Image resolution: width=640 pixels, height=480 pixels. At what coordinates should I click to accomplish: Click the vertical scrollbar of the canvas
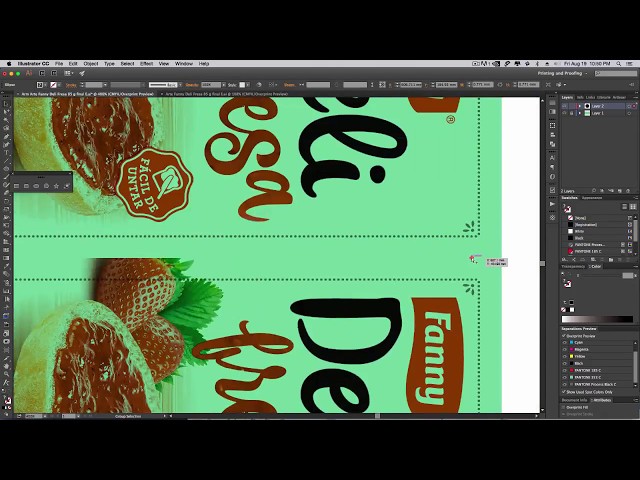(542, 256)
